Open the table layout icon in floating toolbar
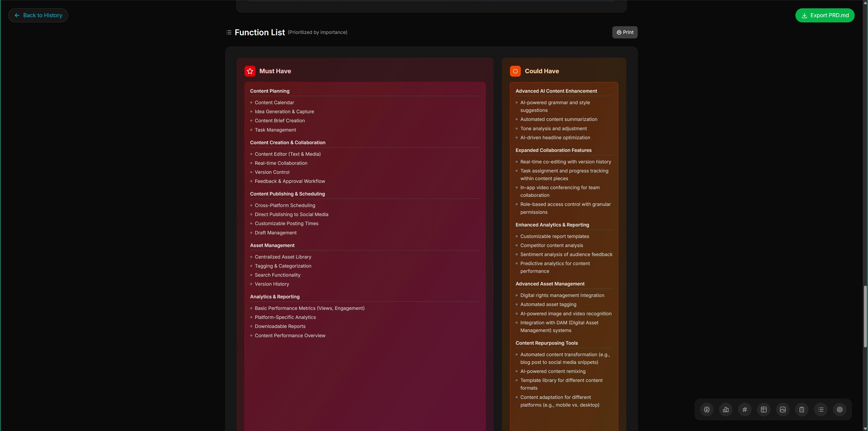Image resolution: width=868 pixels, height=431 pixels. 764,410
